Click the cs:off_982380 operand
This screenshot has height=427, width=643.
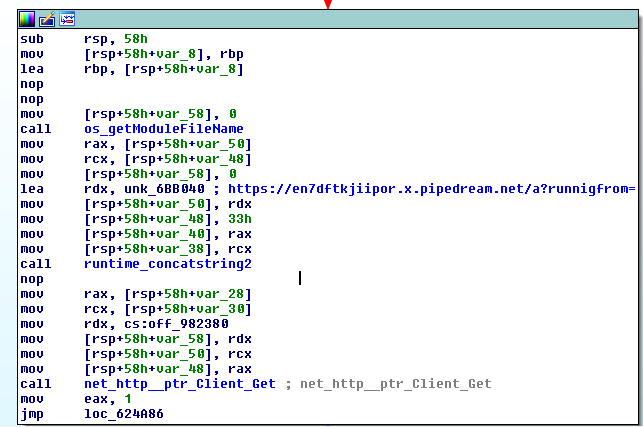tap(176, 324)
